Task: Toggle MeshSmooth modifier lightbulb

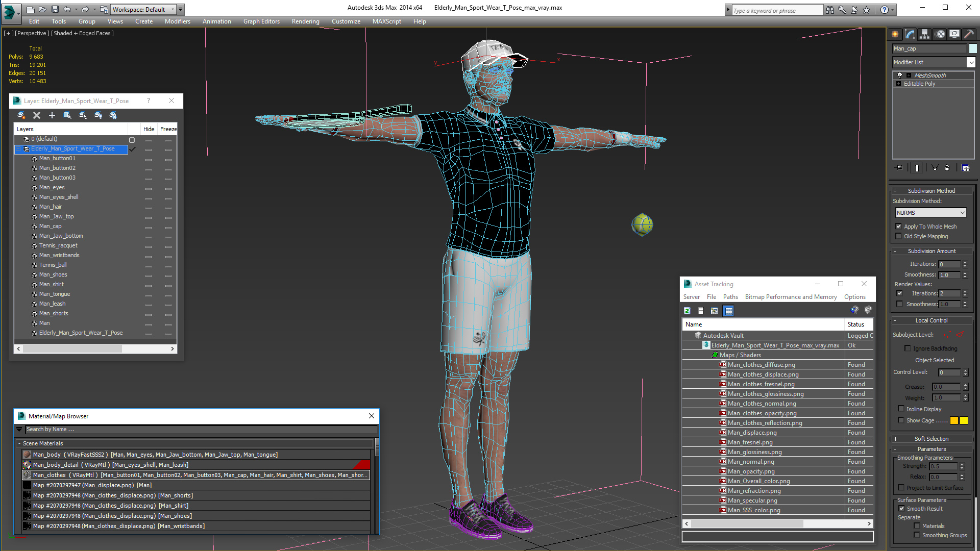Action: 900,75
